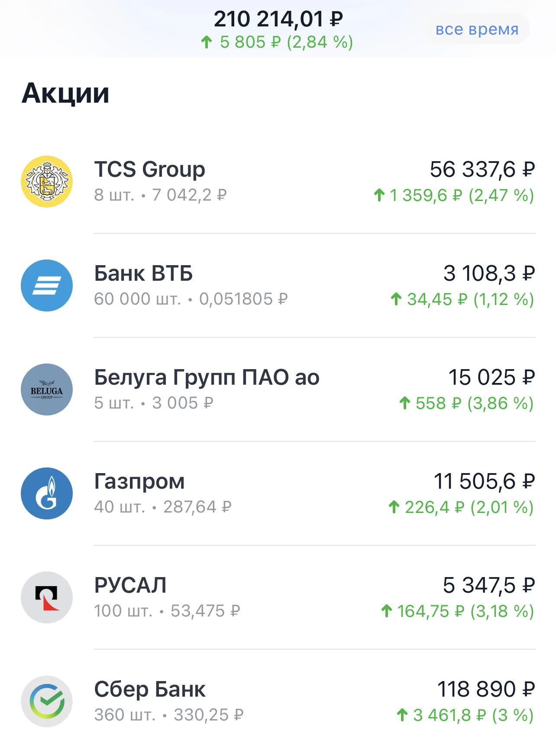Tap the Банк ВТБ blue logo
Image resolution: width=556 pixels, height=756 pixels.
(x=47, y=286)
